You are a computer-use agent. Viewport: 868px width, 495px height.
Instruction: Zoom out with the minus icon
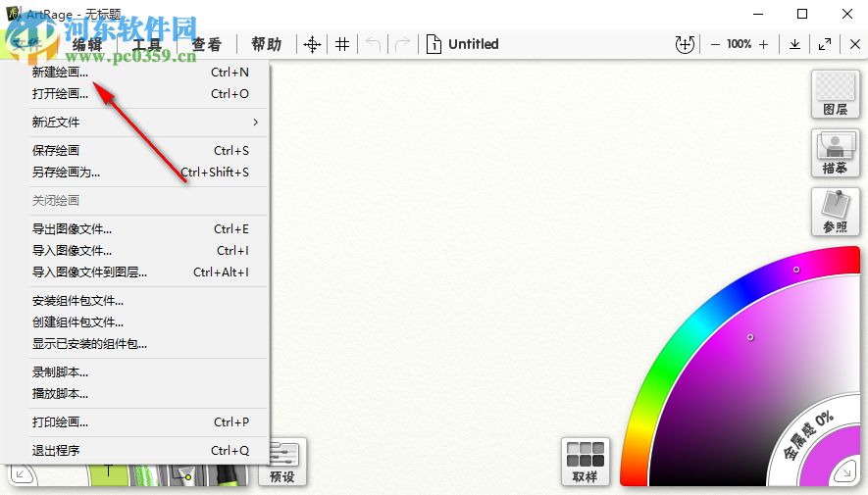click(715, 44)
